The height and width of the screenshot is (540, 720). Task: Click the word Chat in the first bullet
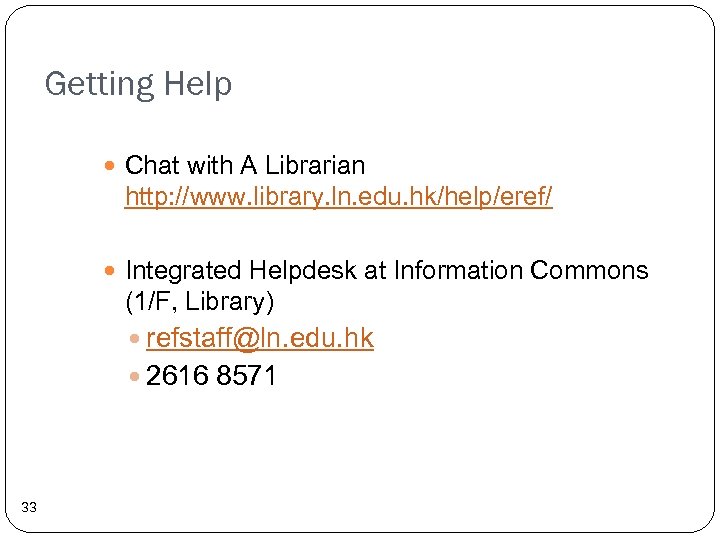pyautogui.click(x=152, y=164)
